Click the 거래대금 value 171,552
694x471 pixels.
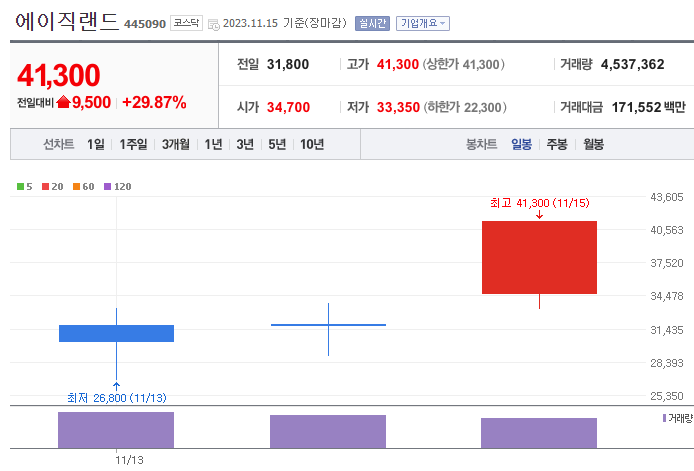[x=636, y=107]
